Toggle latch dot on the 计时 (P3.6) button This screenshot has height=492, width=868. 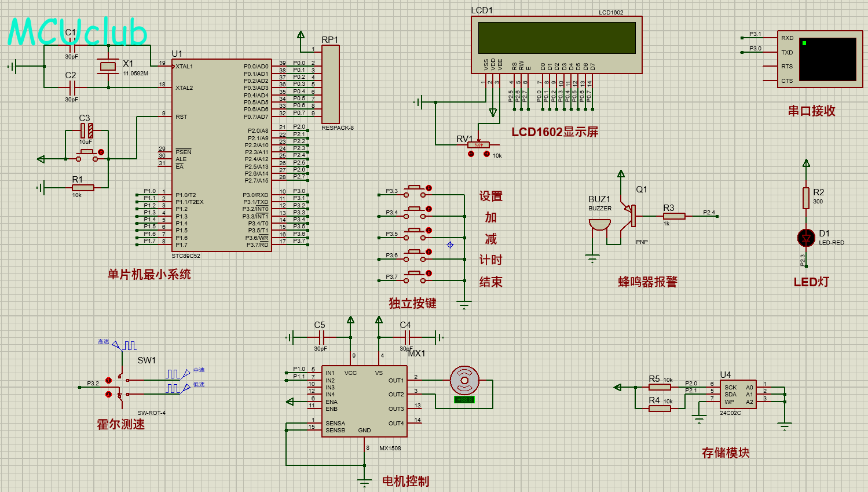click(428, 252)
